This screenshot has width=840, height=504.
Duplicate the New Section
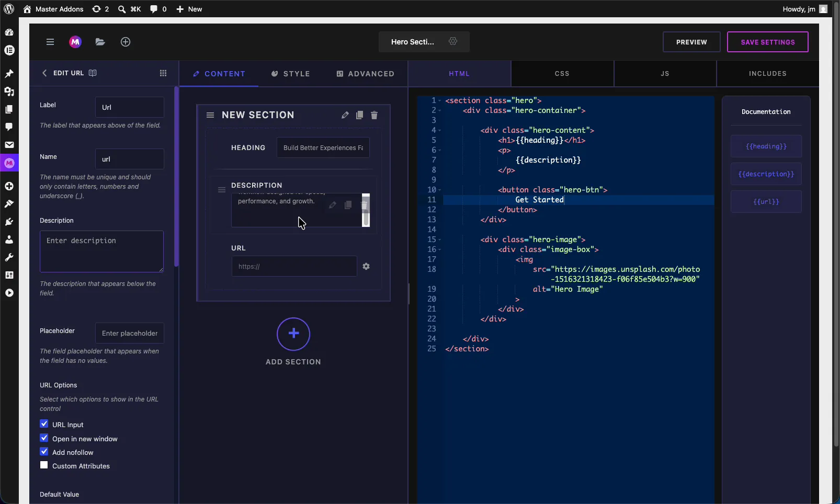click(x=360, y=115)
